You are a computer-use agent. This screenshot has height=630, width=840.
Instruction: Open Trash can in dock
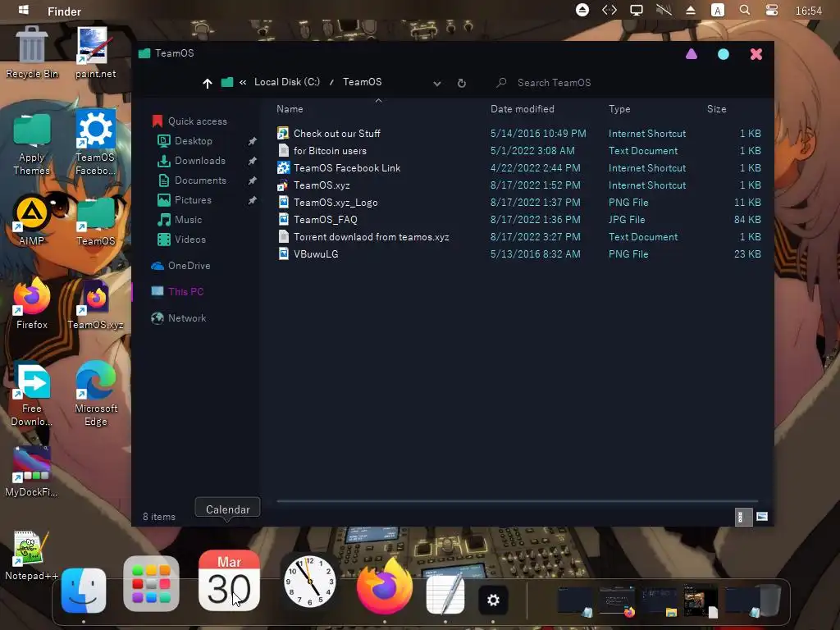769,600
